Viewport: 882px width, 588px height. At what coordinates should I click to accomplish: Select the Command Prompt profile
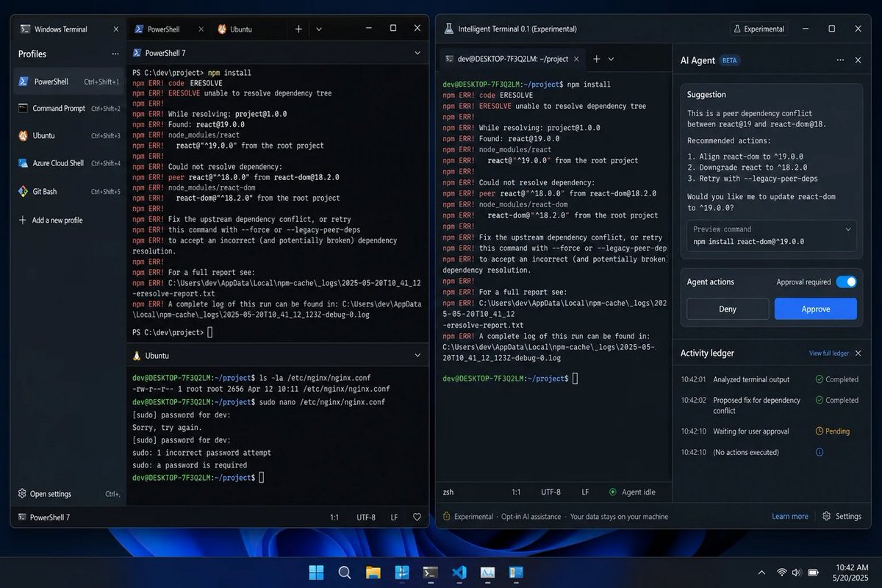(69, 109)
